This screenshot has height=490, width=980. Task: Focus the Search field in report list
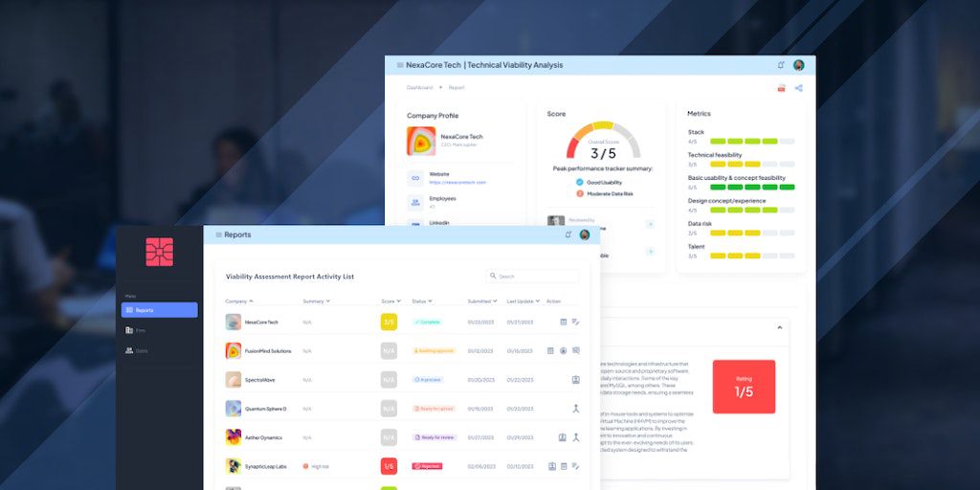(532, 276)
